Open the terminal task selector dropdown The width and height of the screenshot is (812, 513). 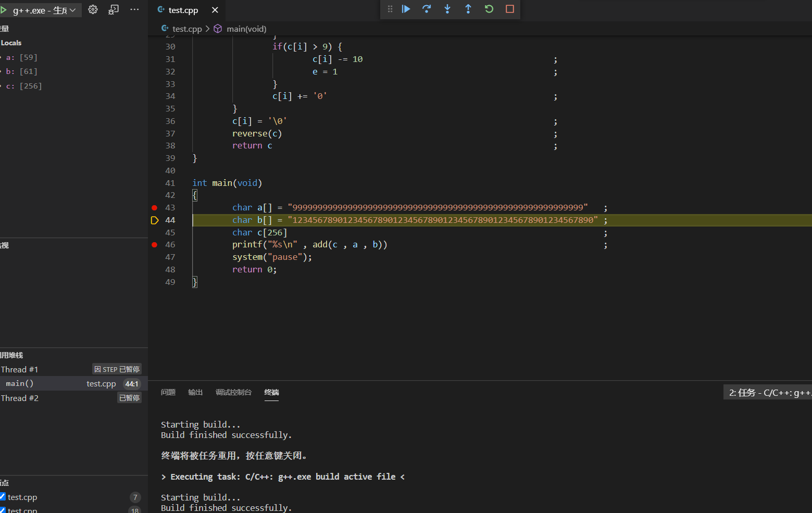point(768,393)
